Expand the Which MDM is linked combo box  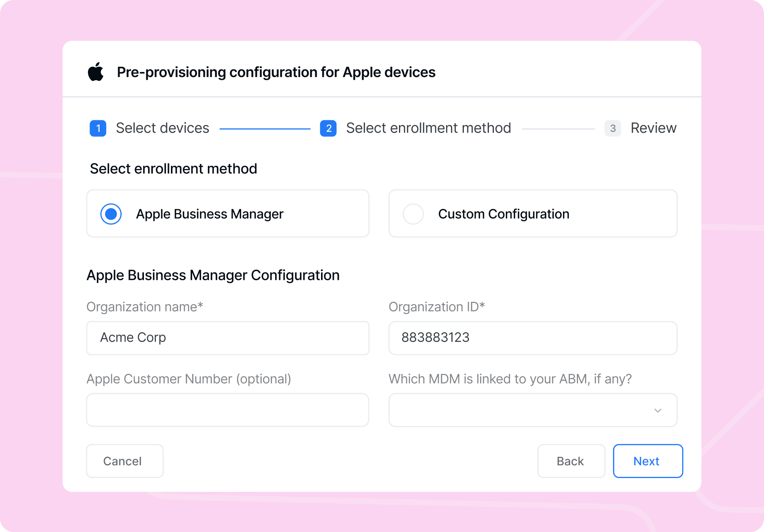point(533,410)
